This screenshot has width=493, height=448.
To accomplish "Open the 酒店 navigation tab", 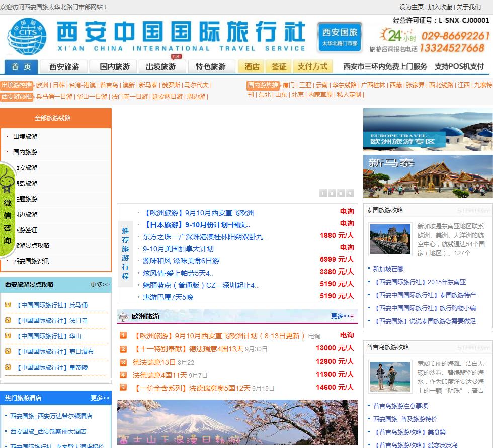I will coord(252,66).
